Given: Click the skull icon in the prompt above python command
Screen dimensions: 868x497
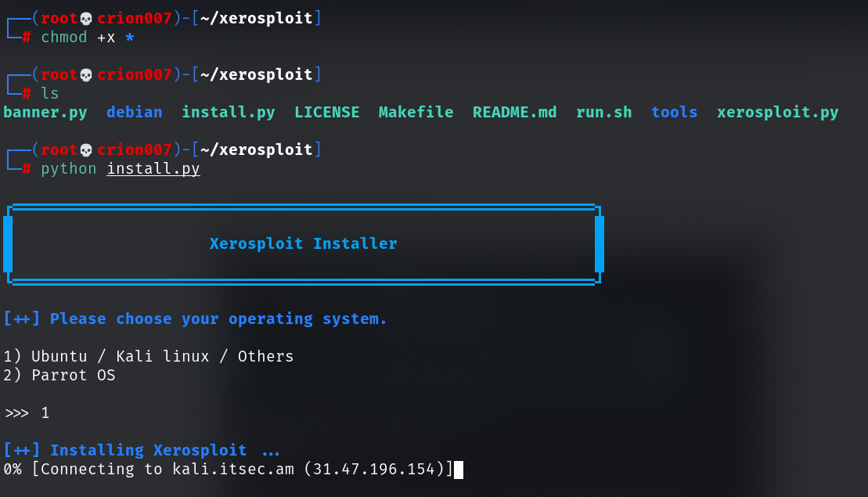Looking at the screenshot, I should [86, 150].
